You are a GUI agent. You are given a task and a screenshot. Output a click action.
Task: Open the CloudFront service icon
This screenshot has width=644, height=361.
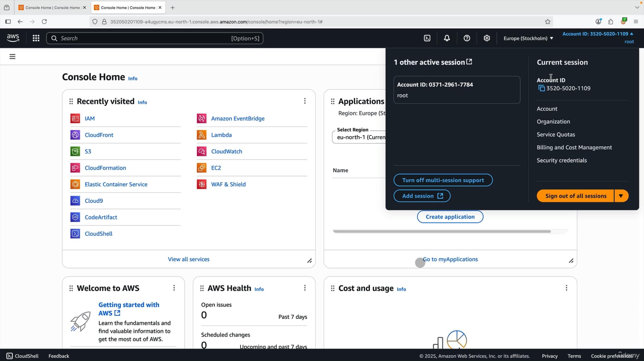(x=75, y=135)
